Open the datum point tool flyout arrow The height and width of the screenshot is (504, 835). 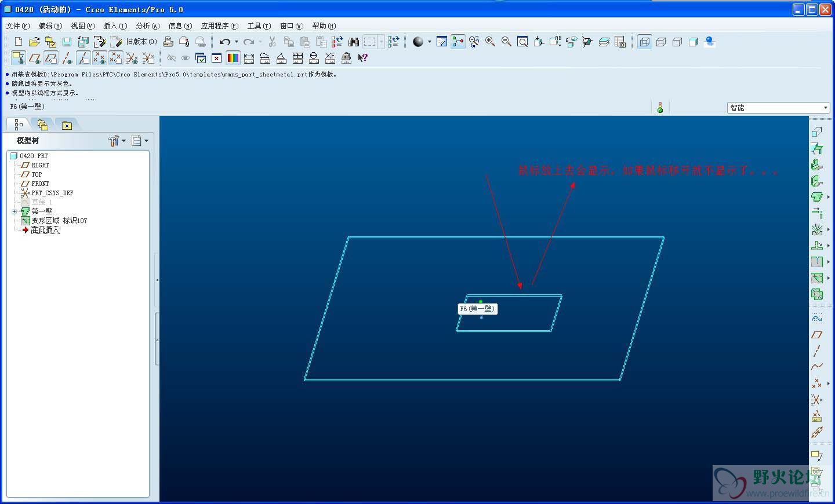[x=828, y=384]
